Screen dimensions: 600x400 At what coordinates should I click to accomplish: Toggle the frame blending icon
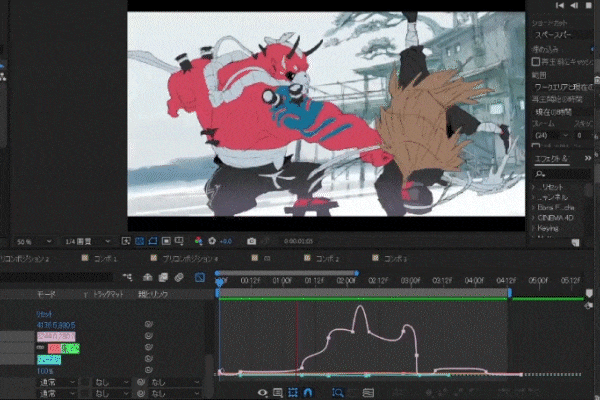pos(163,277)
